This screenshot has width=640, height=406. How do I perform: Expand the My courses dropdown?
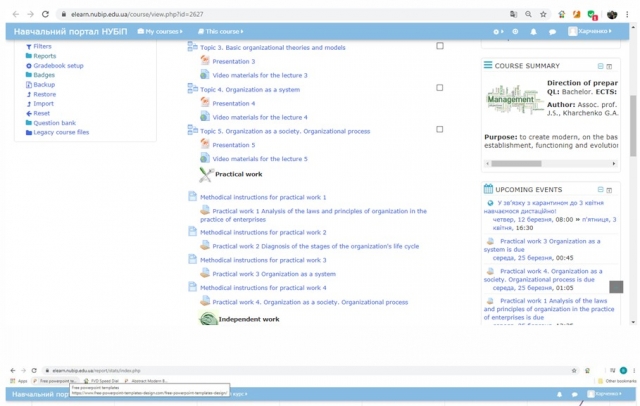(x=160, y=31)
